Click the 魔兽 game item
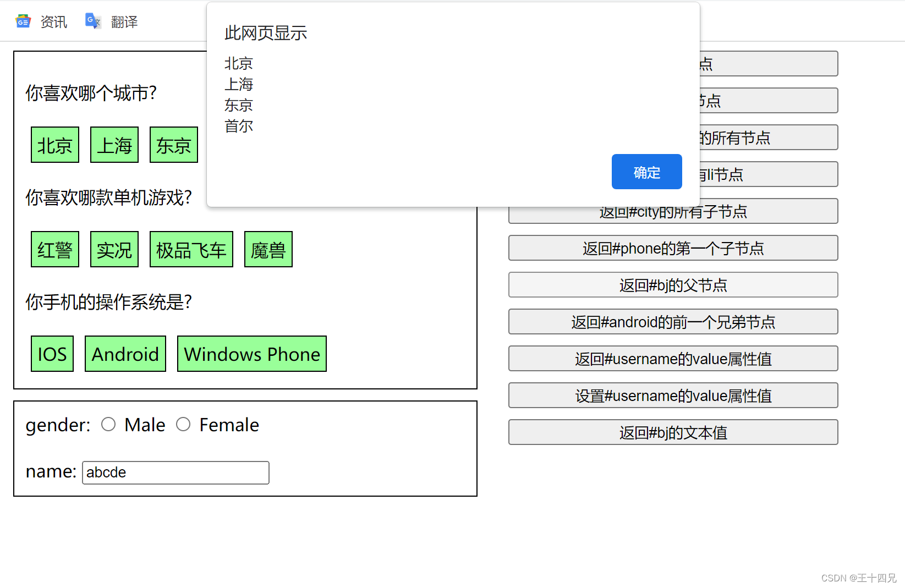This screenshot has width=905, height=588. 268,249
